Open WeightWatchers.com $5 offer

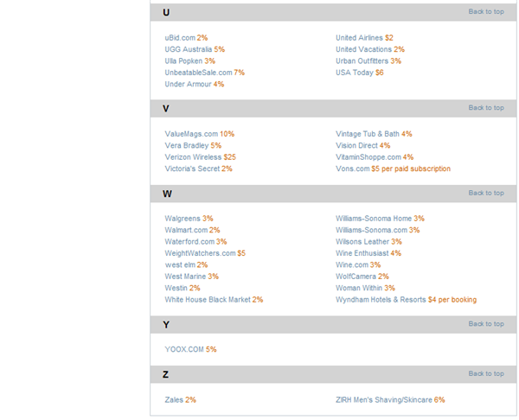pos(205,253)
